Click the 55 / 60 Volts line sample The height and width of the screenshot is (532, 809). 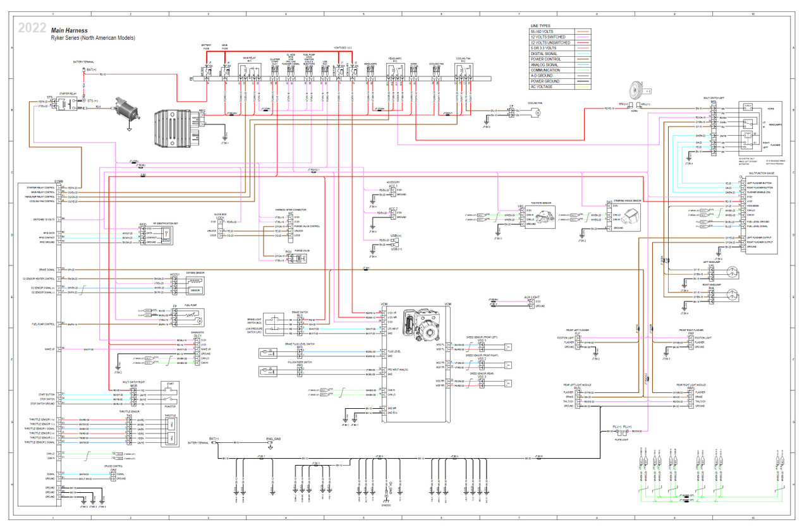coord(583,32)
